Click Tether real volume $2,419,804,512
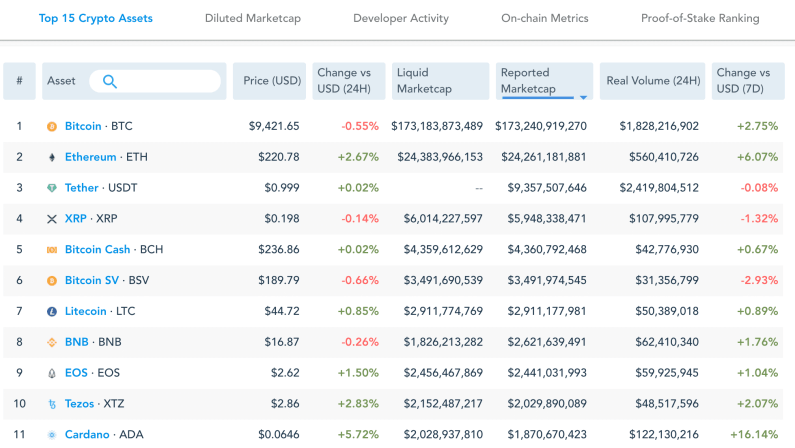Screen dimensions: 795x448 click(x=659, y=188)
